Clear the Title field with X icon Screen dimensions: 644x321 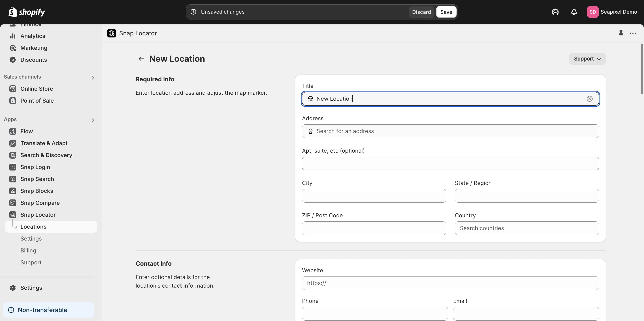(x=589, y=99)
